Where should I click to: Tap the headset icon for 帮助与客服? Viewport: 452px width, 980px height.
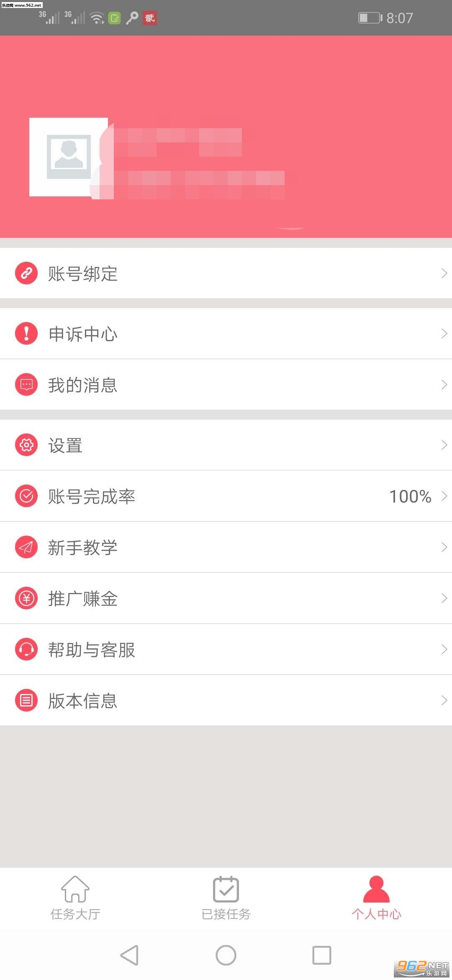[x=26, y=649]
